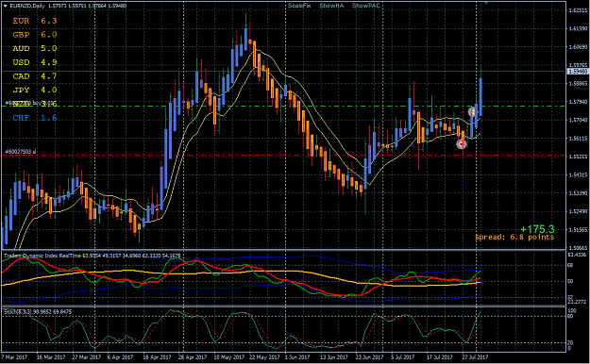Select the AUD 5.0 strength label
The image size is (590, 364).
click(x=35, y=48)
